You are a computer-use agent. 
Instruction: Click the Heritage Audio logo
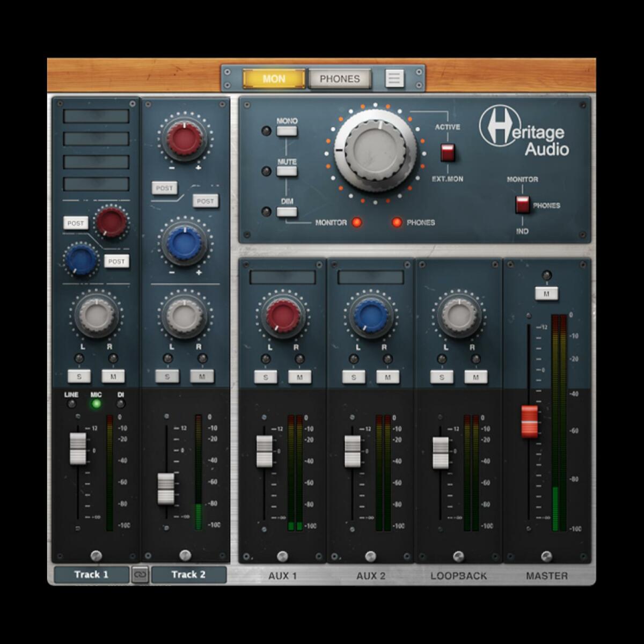tap(524, 131)
